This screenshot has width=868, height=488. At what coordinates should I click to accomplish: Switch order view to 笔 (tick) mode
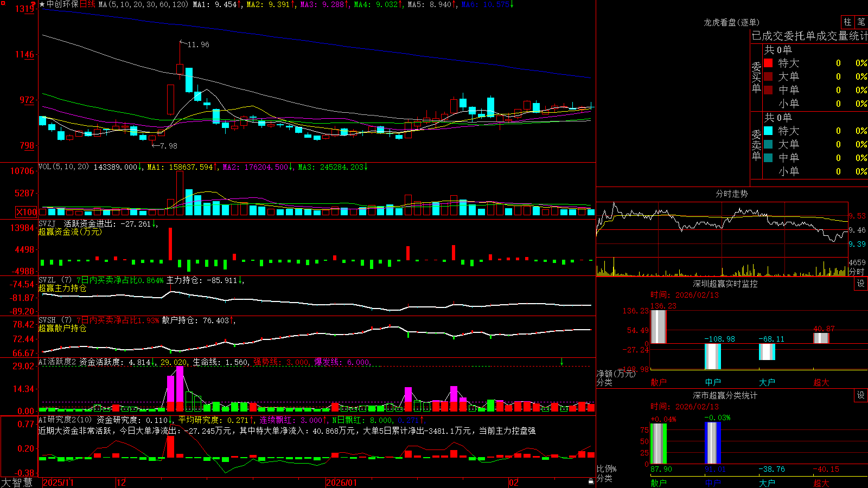coord(861,22)
